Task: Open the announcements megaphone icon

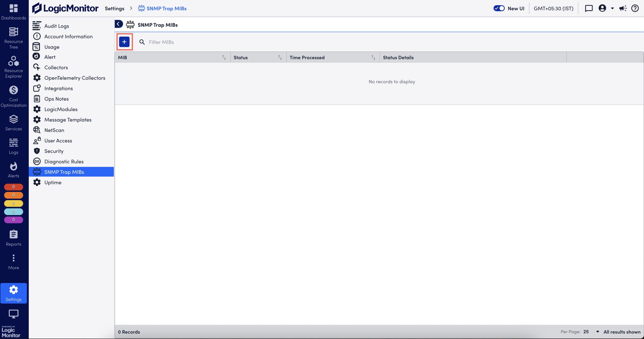Action: (623, 8)
